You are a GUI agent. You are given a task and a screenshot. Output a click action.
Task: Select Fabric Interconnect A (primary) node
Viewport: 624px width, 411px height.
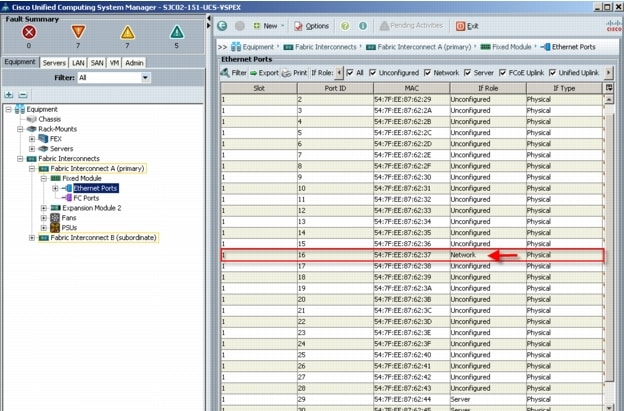click(97, 169)
